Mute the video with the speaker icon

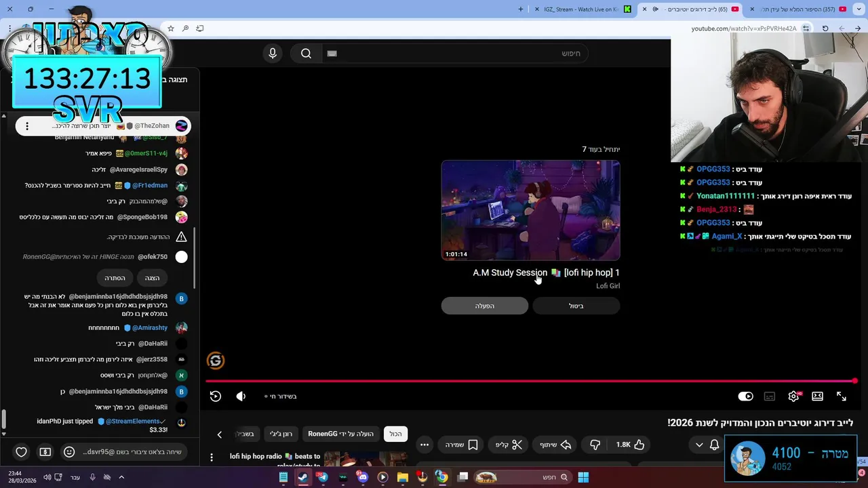[x=241, y=396]
